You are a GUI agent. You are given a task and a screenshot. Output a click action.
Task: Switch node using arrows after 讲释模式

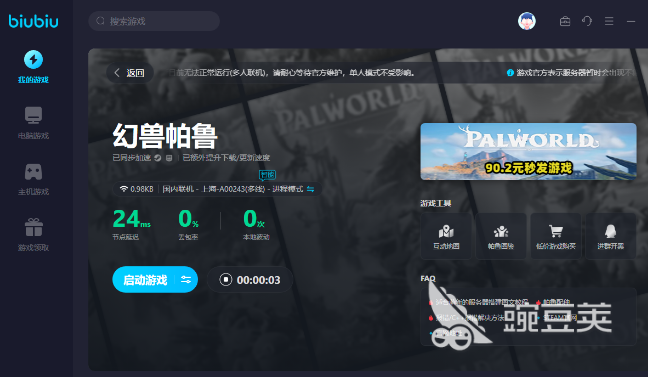310,189
